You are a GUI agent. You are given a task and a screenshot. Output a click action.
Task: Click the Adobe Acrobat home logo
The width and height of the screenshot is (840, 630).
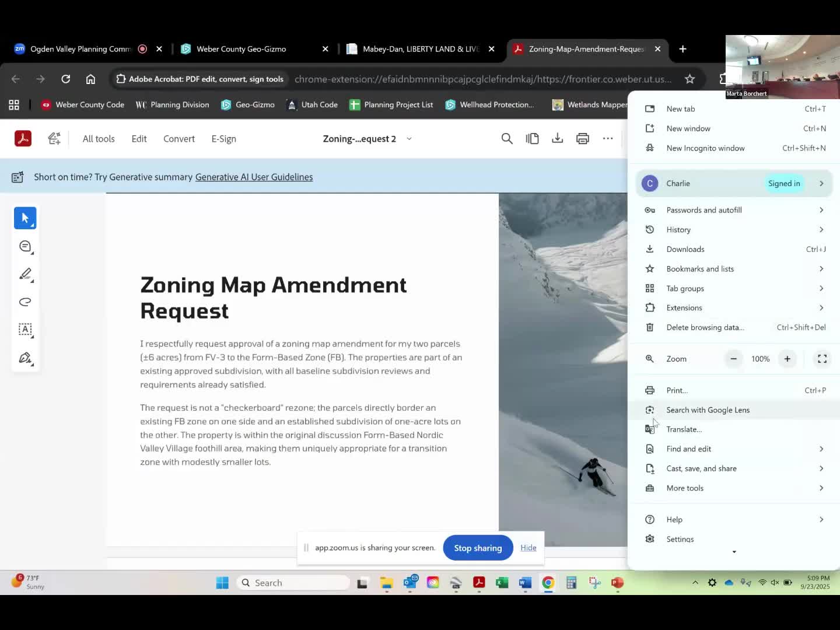pos(23,138)
